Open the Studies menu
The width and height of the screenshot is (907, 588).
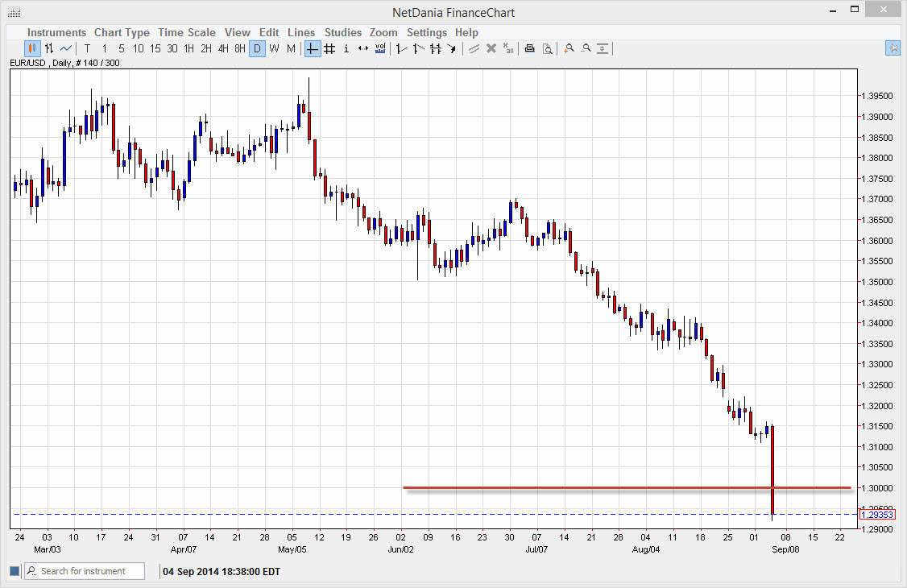(342, 32)
